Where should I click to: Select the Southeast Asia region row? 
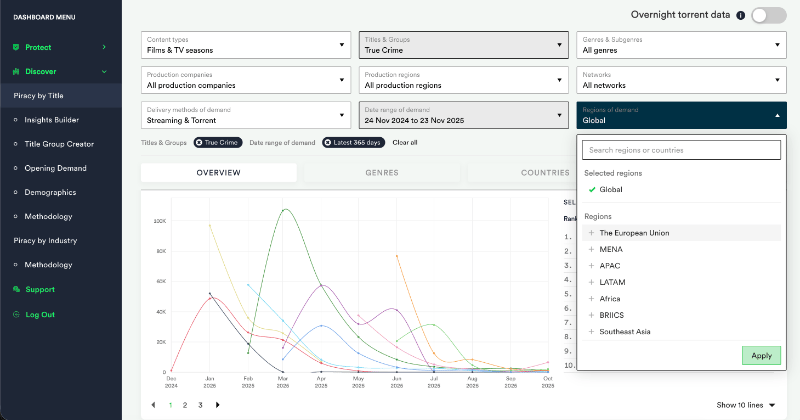coord(681,331)
